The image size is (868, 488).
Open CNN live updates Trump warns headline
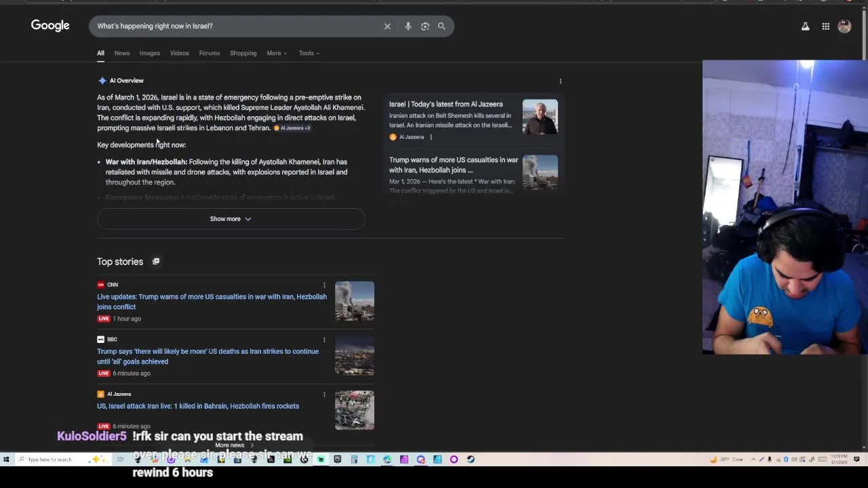tap(212, 302)
